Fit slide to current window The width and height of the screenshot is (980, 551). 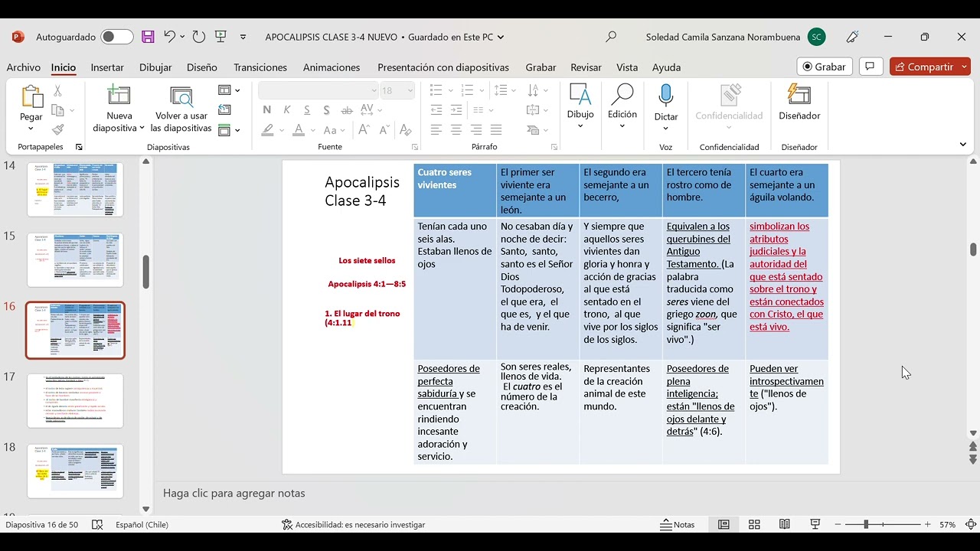971,524
